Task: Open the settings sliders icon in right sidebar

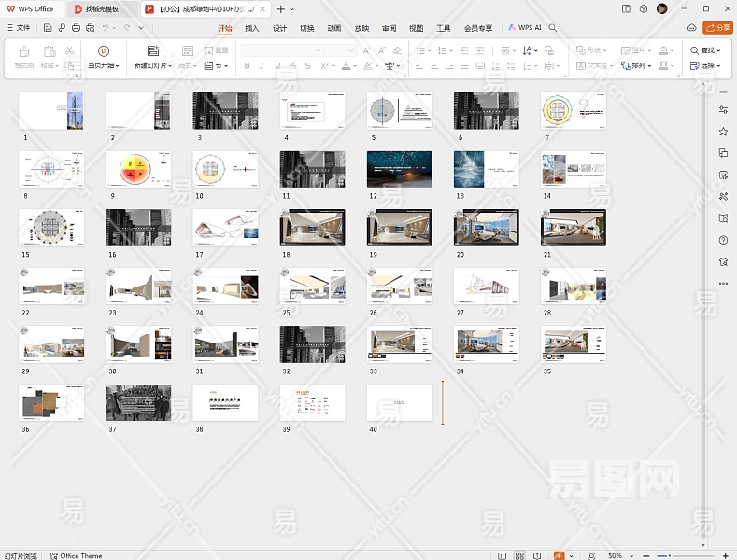Action: [x=723, y=110]
